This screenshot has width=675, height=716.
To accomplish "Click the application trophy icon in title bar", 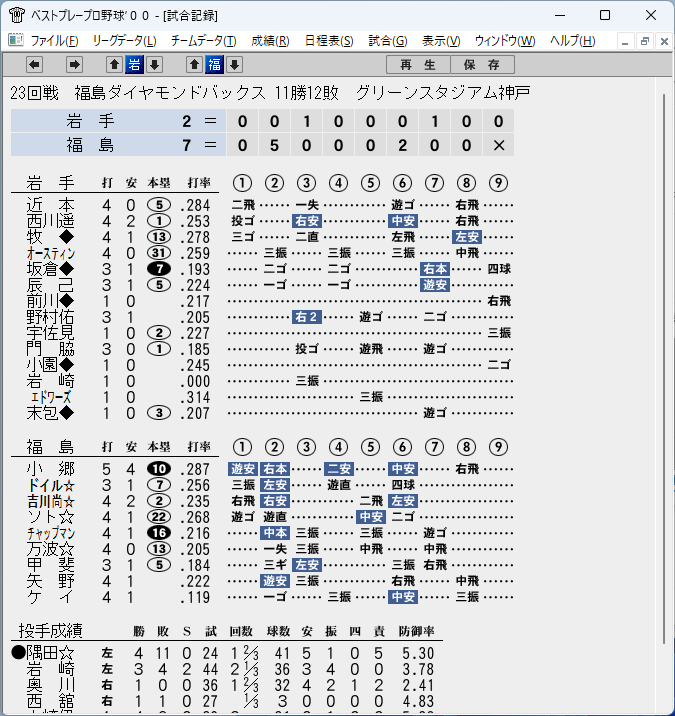I will point(16,15).
